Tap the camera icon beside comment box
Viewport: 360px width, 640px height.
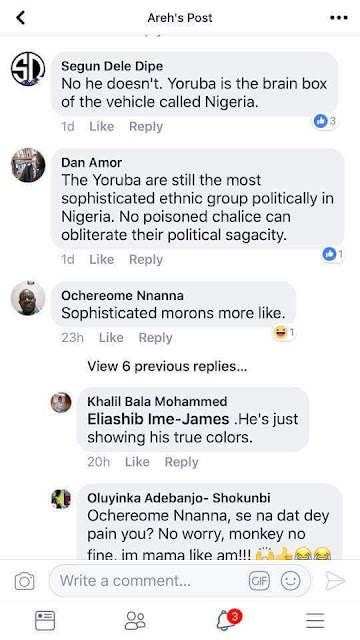point(24,581)
